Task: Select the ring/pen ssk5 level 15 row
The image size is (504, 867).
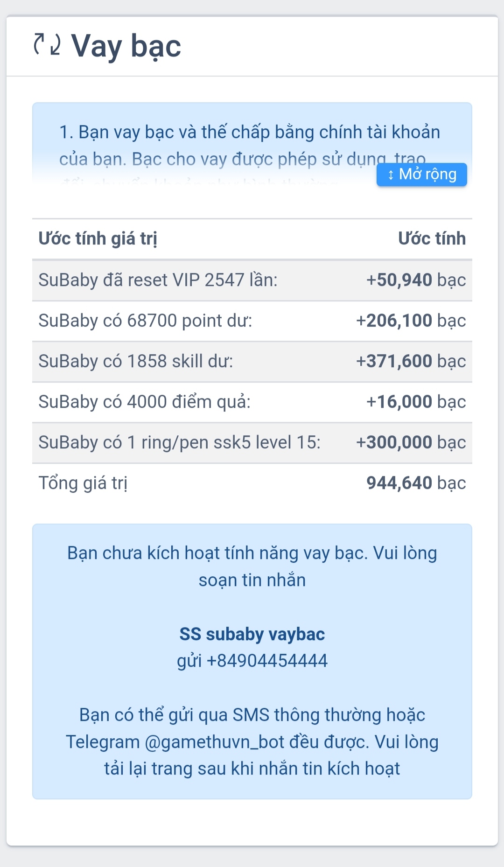Action: pyautogui.click(x=179, y=442)
